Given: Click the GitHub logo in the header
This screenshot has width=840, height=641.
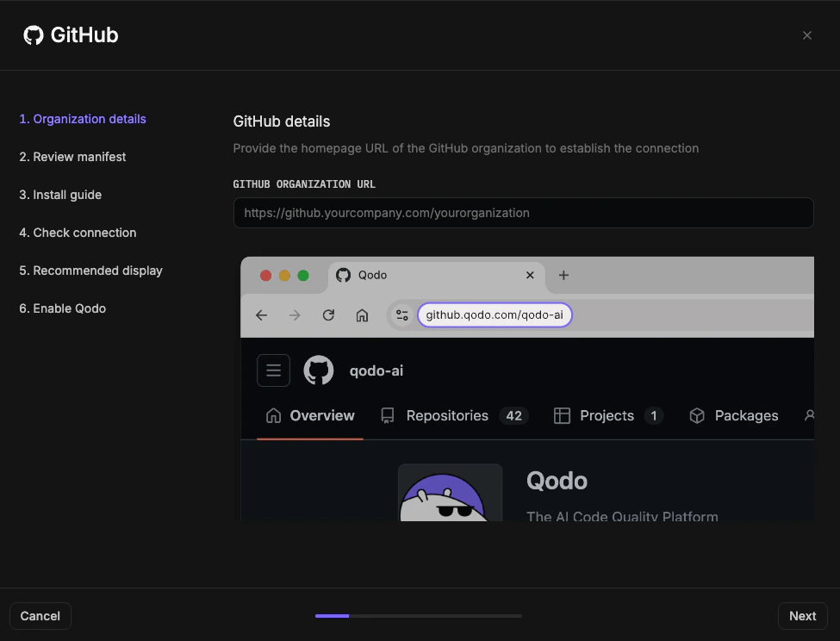Looking at the screenshot, I should [33, 34].
